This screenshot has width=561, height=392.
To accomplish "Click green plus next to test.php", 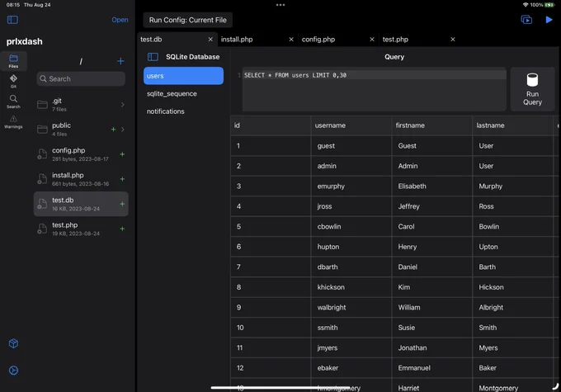I will coord(122,229).
